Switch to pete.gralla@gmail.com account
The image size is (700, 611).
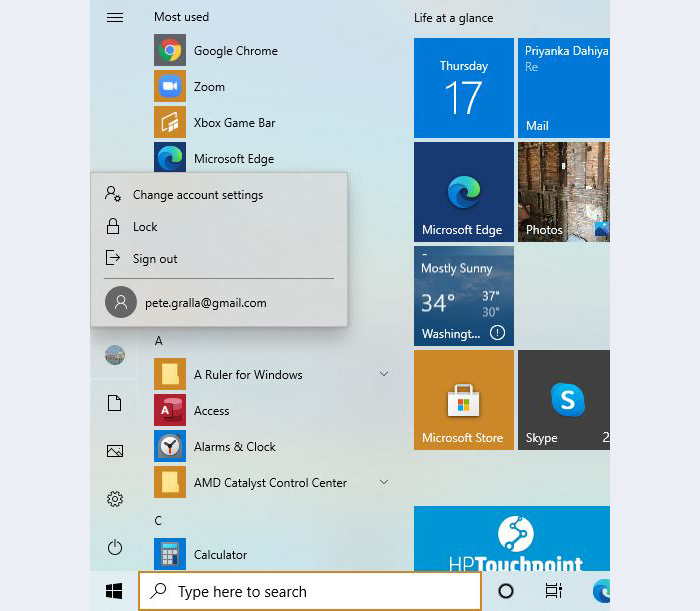[219, 303]
